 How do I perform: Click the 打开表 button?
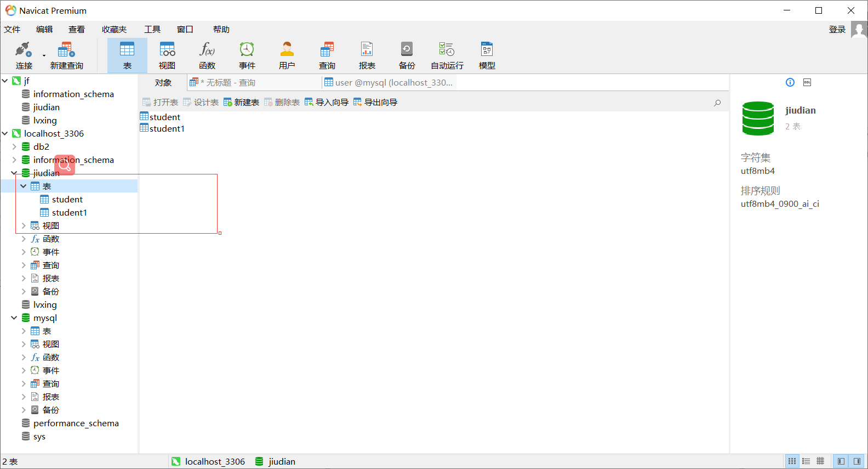[161, 103]
